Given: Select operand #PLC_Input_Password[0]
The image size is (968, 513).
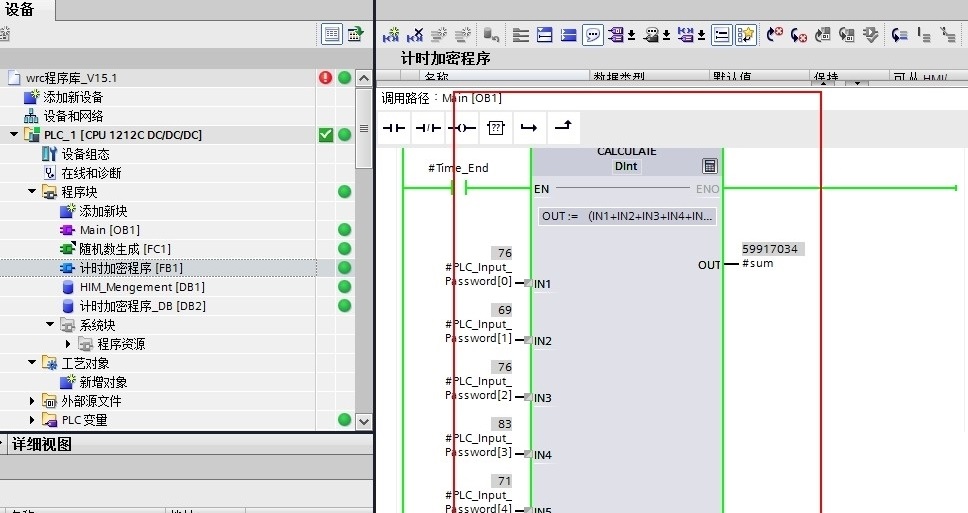Looking at the screenshot, I should coord(478,274).
